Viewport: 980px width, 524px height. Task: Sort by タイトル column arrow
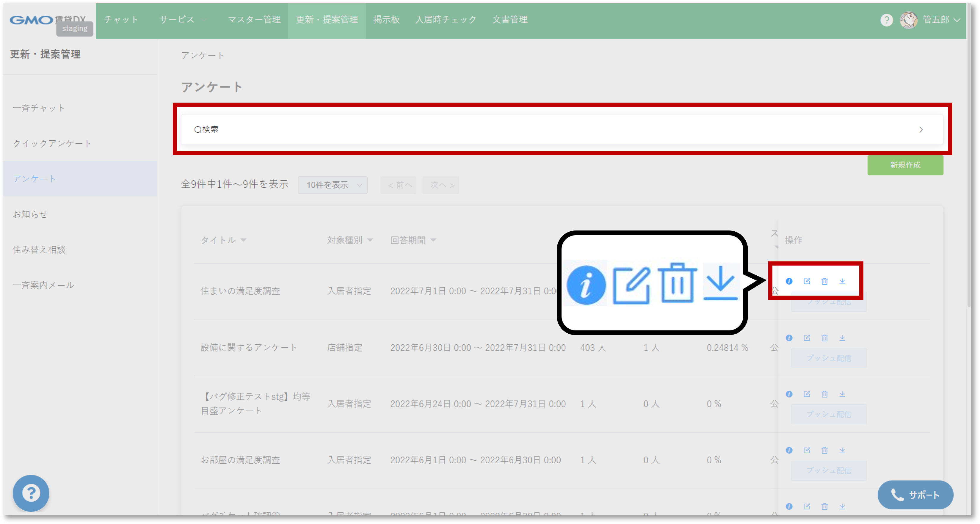pos(244,240)
